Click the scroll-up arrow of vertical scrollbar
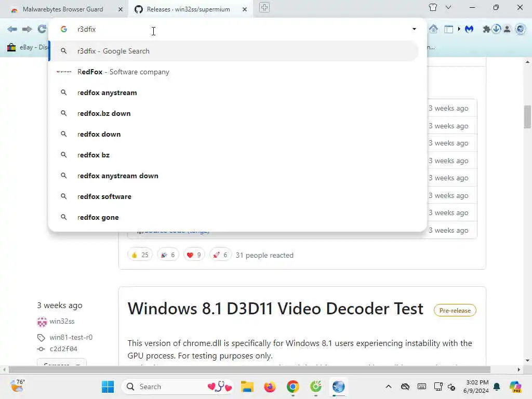The image size is (532, 399). 527,62
